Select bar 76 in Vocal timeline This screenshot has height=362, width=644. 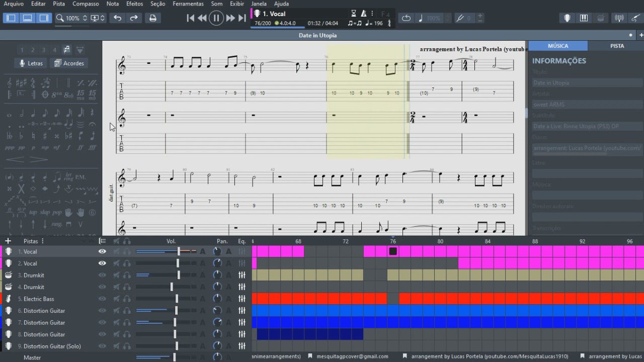coord(393,251)
